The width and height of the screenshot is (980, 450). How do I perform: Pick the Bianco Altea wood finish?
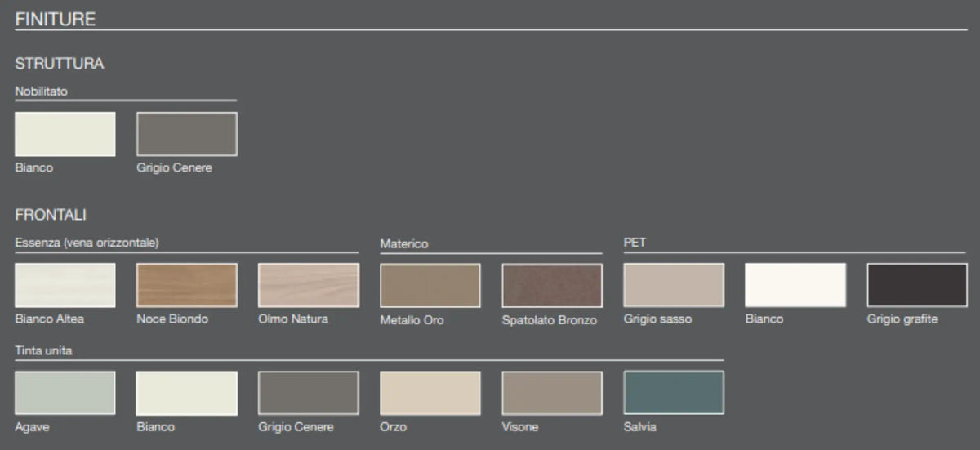(x=65, y=285)
